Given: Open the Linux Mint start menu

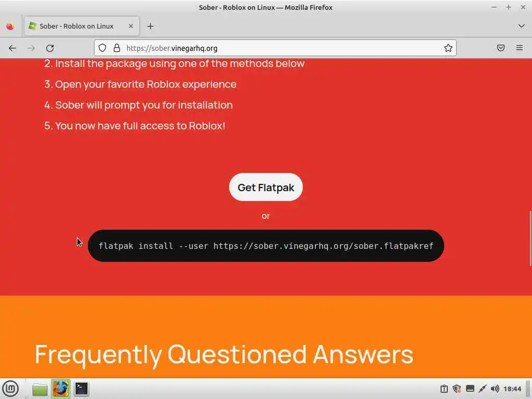Looking at the screenshot, I should pos(11,389).
